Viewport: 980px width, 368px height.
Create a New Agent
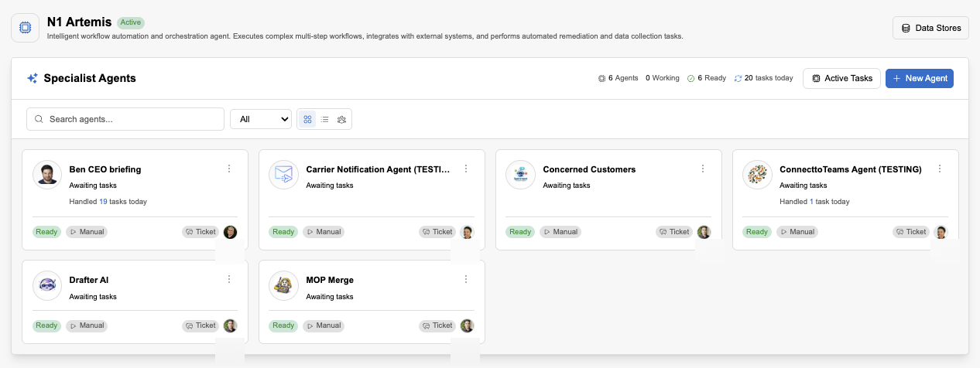(920, 78)
